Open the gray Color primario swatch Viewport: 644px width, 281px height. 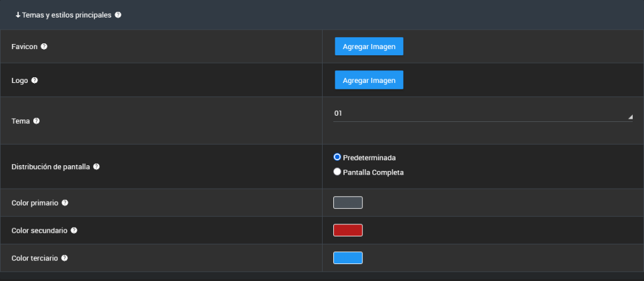click(x=348, y=202)
